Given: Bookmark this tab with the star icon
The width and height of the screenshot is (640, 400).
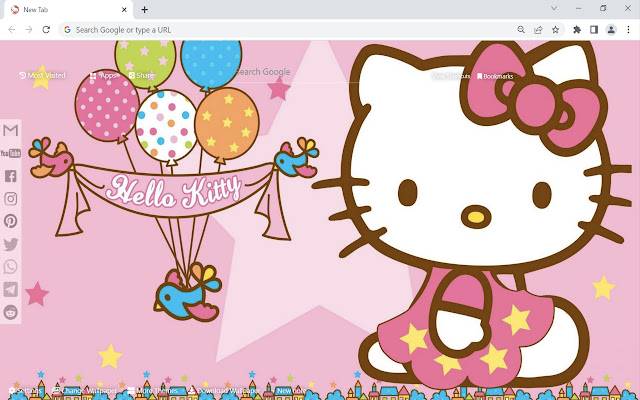Looking at the screenshot, I should [556, 30].
